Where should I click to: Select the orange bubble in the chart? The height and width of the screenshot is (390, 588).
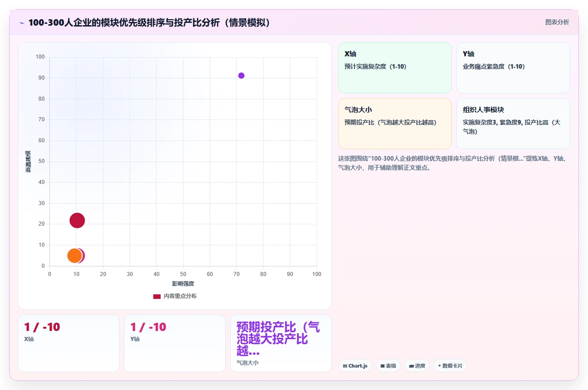click(x=74, y=255)
